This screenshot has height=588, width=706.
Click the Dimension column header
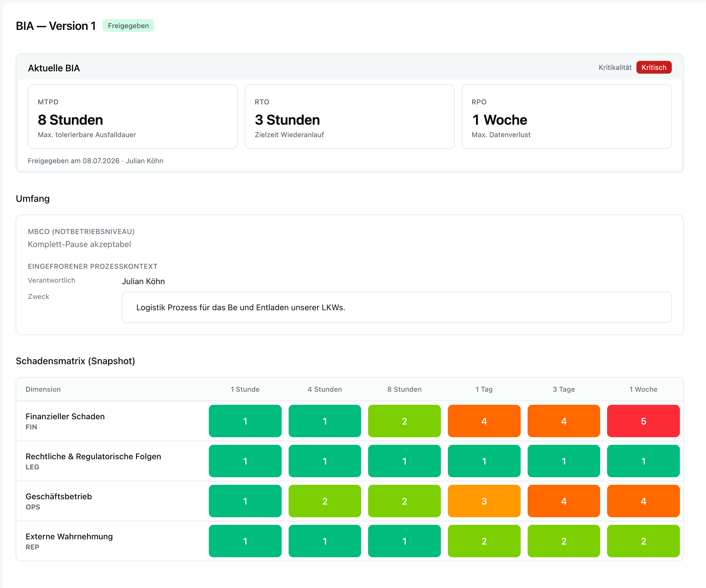[x=43, y=389]
